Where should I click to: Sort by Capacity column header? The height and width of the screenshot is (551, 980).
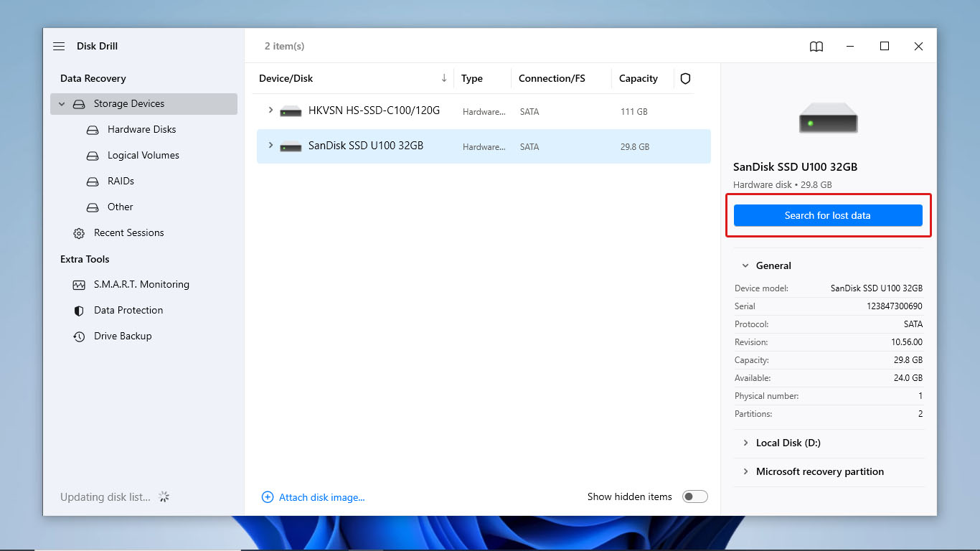point(638,79)
